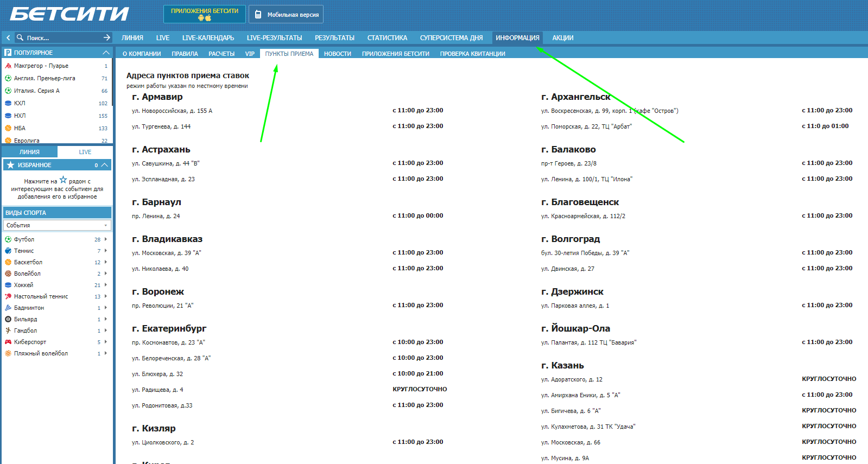
Task: Click the P icon in Популярное header
Action: tap(8, 53)
